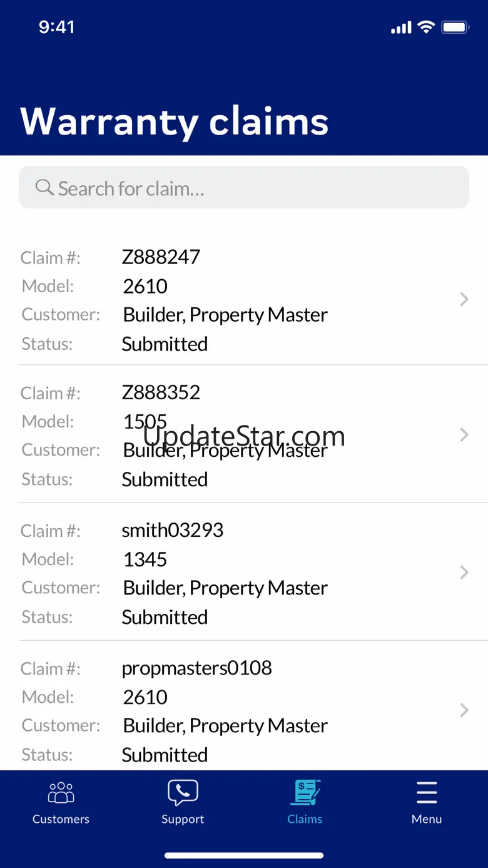Image resolution: width=488 pixels, height=868 pixels.
Task: Tap the Warranty claims header title
Action: 175,121
